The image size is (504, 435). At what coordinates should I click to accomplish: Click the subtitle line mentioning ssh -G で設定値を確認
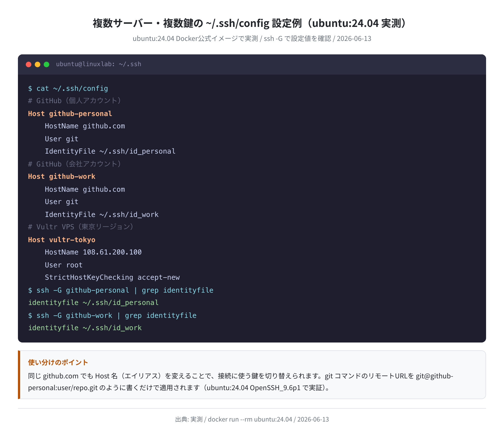(x=252, y=38)
